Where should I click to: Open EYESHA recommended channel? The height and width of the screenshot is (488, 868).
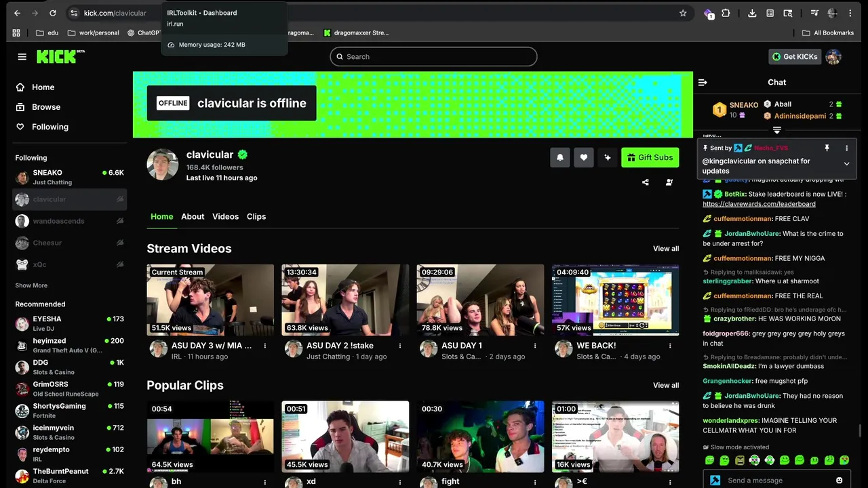pyautogui.click(x=70, y=323)
